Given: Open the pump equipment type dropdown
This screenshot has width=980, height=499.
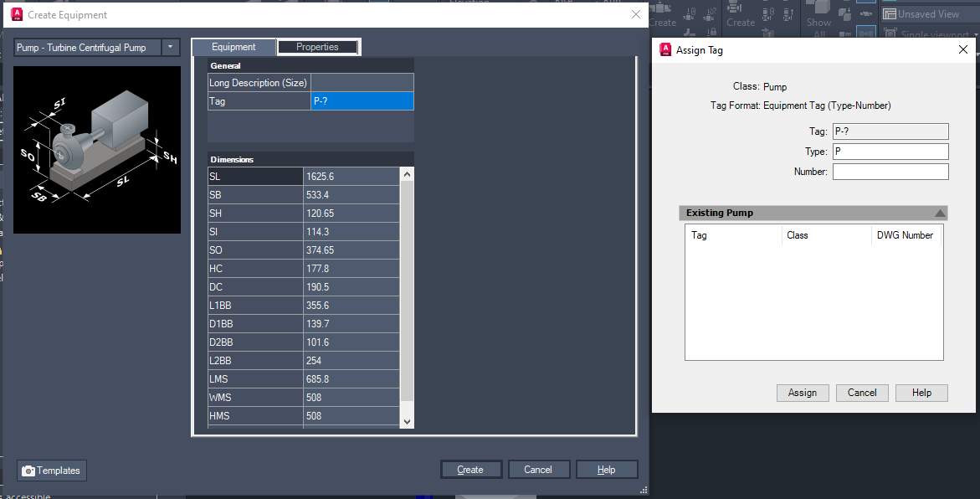Looking at the screenshot, I should coord(172,48).
